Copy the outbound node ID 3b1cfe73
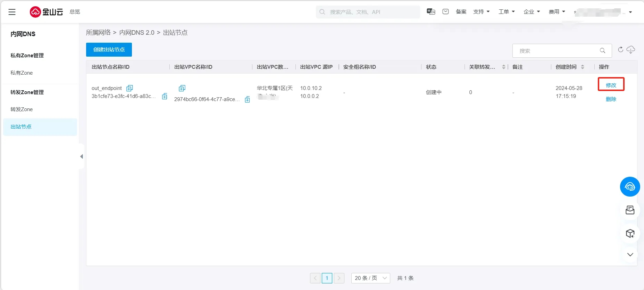The image size is (644, 290). coord(165,96)
